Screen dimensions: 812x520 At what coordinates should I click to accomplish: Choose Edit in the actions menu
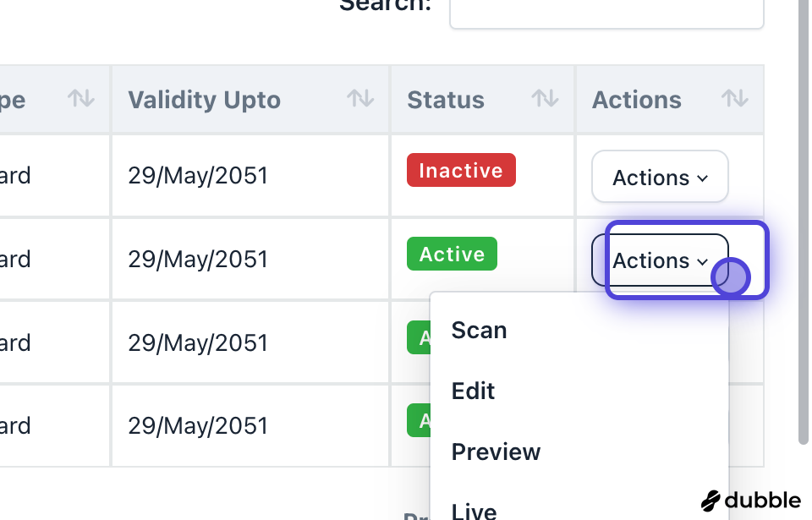[x=474, y=391]
